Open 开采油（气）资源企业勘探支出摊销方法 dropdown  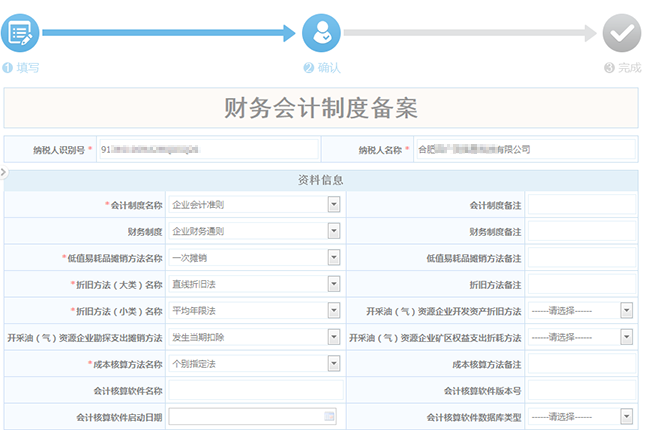334,337
